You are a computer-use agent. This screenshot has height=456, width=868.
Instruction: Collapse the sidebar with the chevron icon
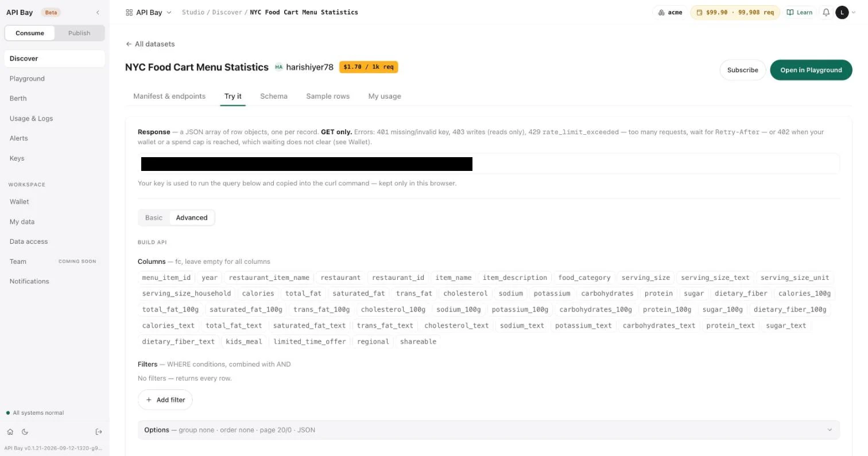click(98, 13)
